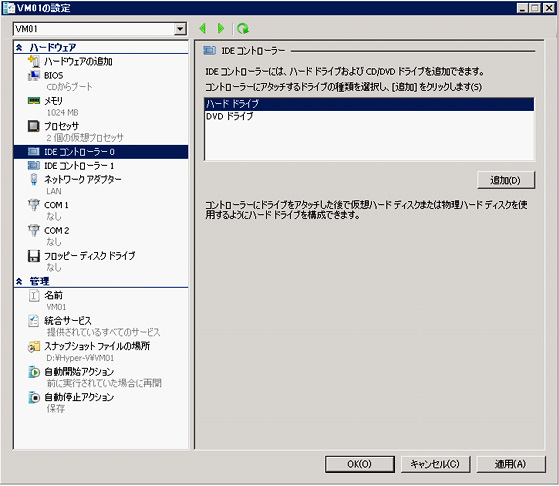Select フロッピー ディスク ドライブ icon
This screenshot has height=486, width=559.
[x=34, y=256]
